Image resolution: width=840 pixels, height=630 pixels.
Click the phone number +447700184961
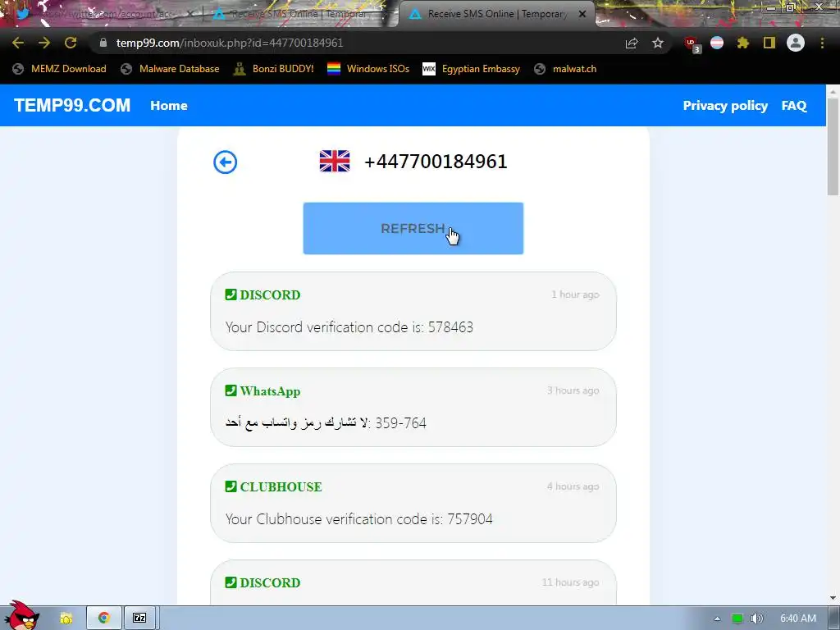pos(436,162)
